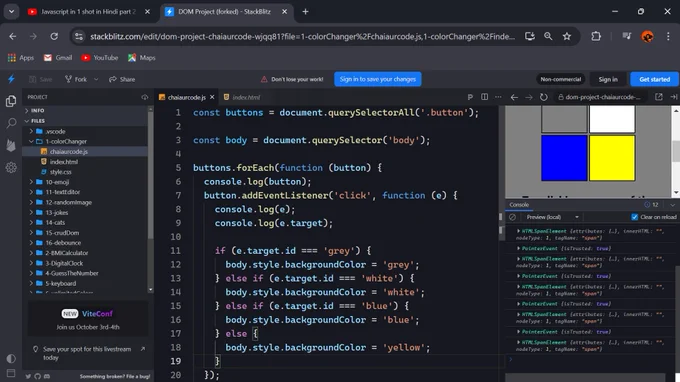Click the site info icon in address bar

[79, 36]
